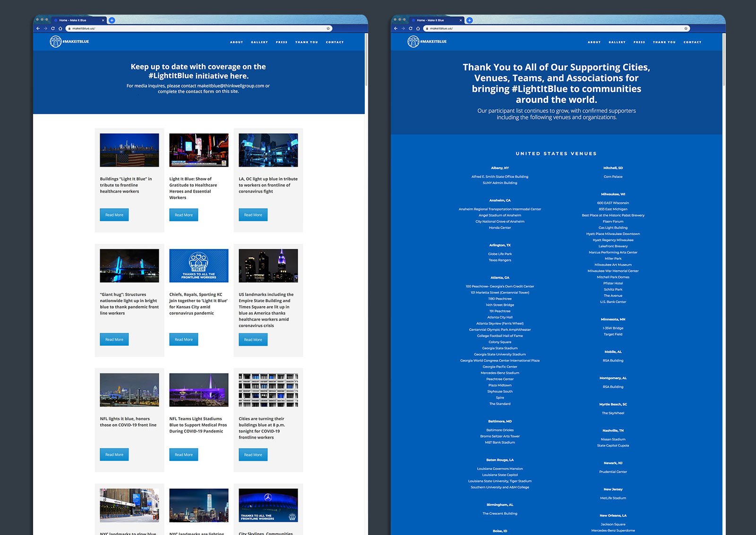Viewport: 756px width, 535px height.
Task: Click the back arrow in left browser window
Action: pyautogui.click(x=38, y=28)
